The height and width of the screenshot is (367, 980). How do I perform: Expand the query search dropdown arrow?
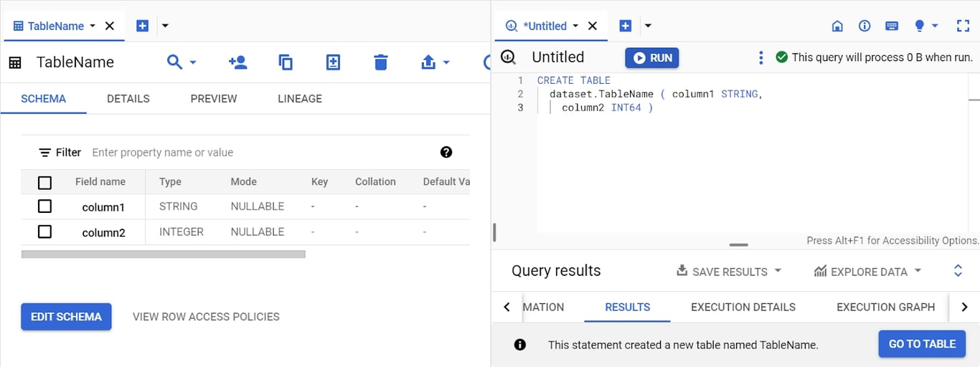pyautogui.click(x=193, y=63)
